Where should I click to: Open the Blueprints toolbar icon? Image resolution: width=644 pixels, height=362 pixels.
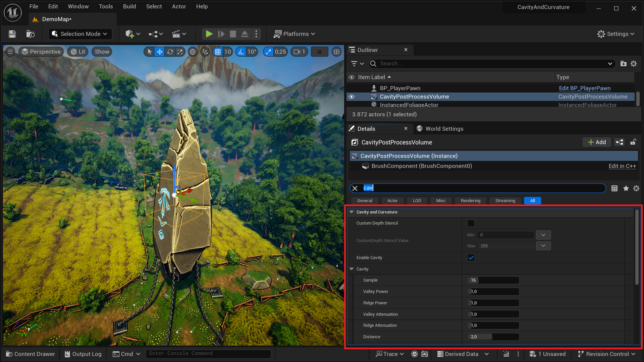(x=156, y=34)
